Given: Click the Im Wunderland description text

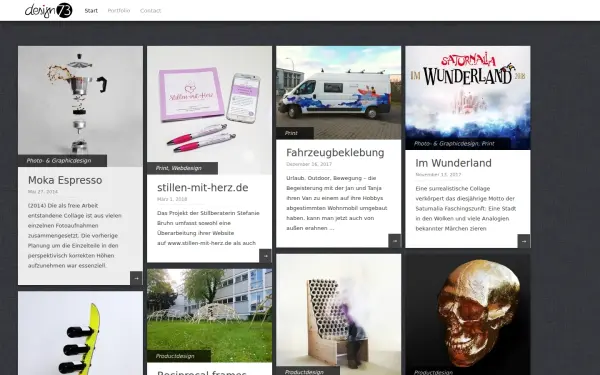Looking at the screenshot, I should (x=466, y=209).
